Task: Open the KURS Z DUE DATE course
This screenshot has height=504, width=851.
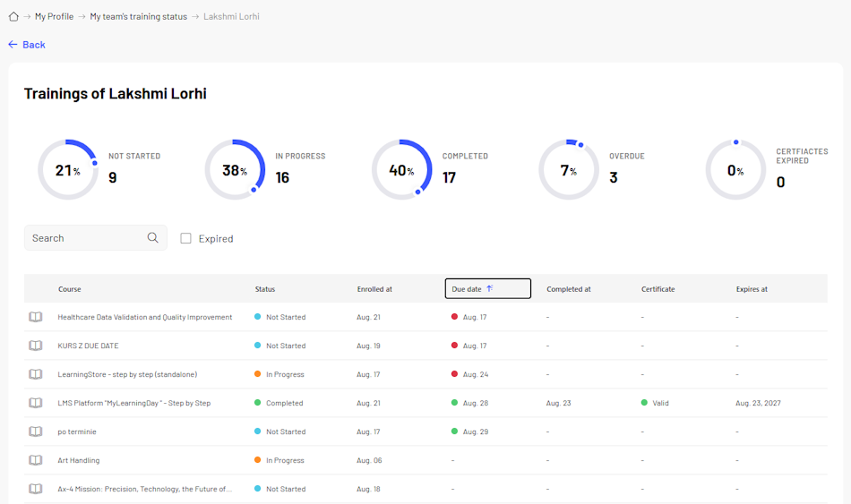Action: [x=88, y=346]
